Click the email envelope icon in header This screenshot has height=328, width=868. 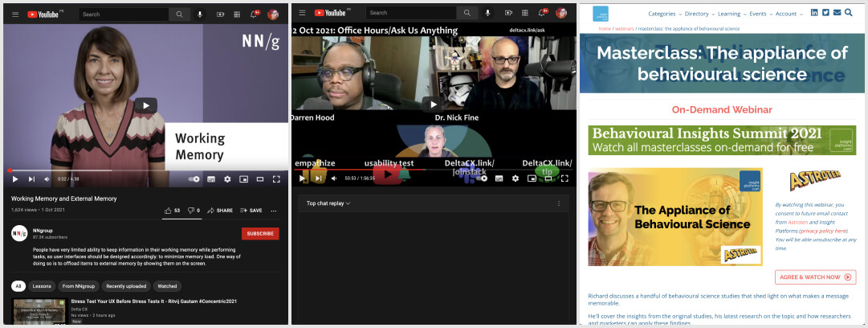[x=837, y=13]
